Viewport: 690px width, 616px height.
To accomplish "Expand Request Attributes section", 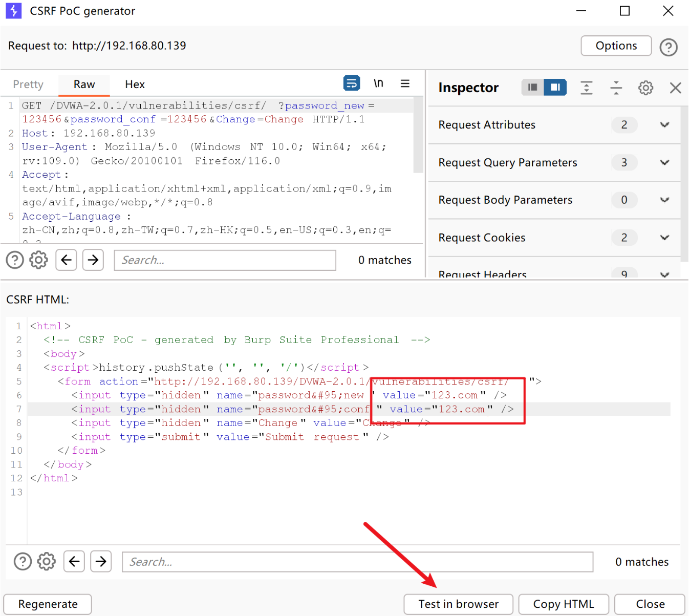I will [664, 125].
